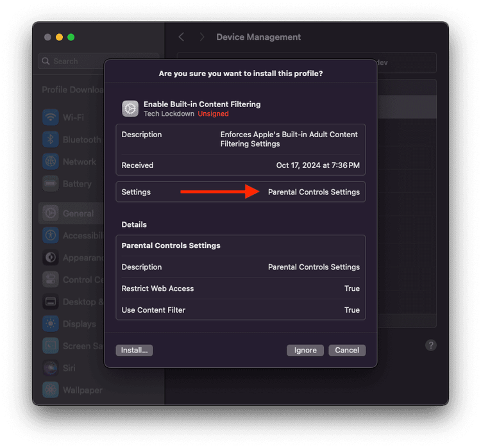Screen dimensions: 481x448
Task: Click the Restrict Web Access row label
Action: tap(158, 288)
